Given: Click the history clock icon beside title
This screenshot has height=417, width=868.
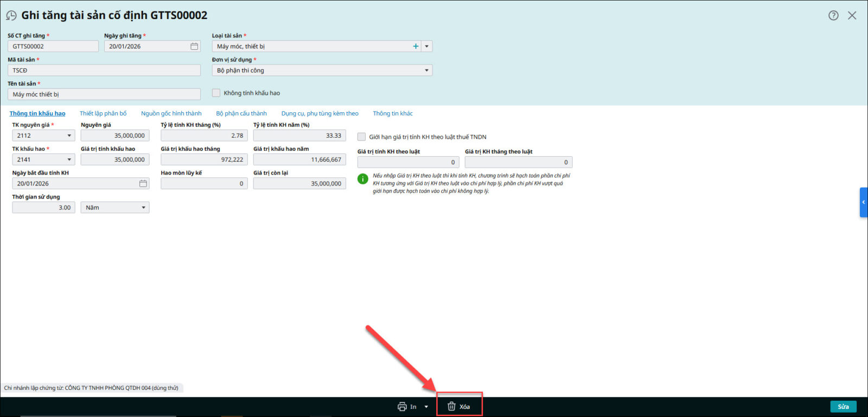Looking at the screenshot, I should pos(11,16).
